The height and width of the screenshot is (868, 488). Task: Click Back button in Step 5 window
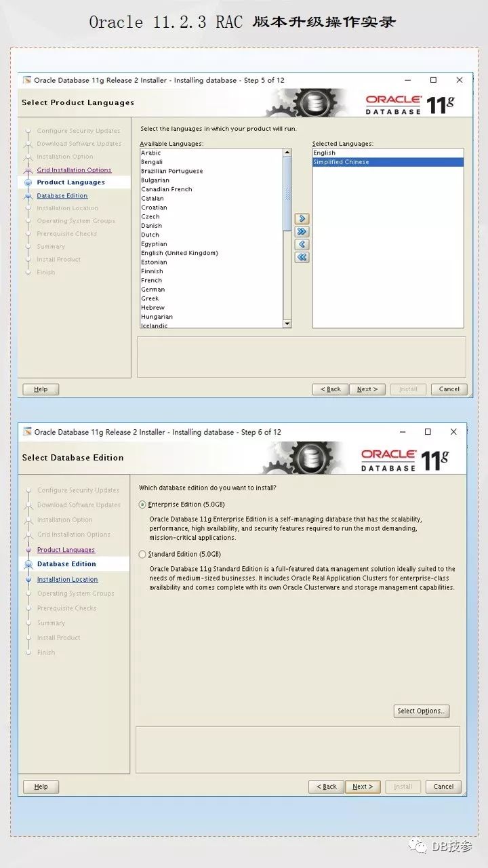click(x=331, y=389)
